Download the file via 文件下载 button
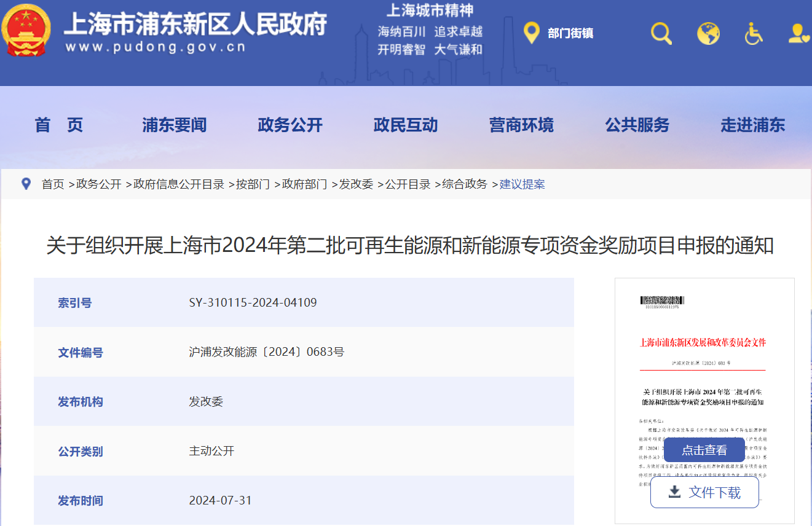The height and width of the screenshot is (526, 812). pyautogui.click(x=704, y=492)
